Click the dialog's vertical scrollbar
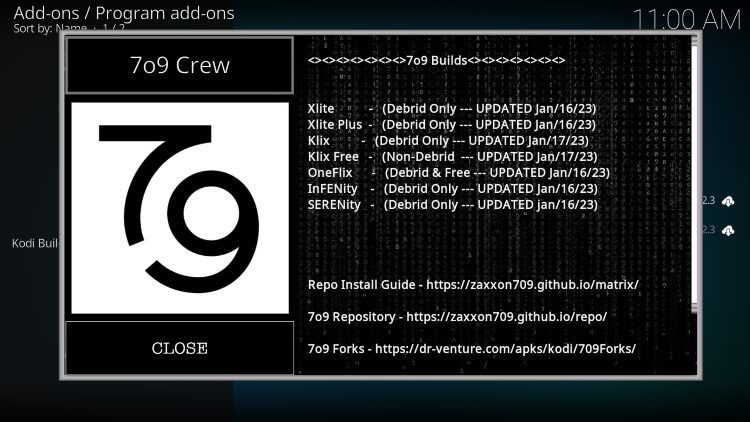The width and height of the screenshot is (750, 422). tap(694, 175)
